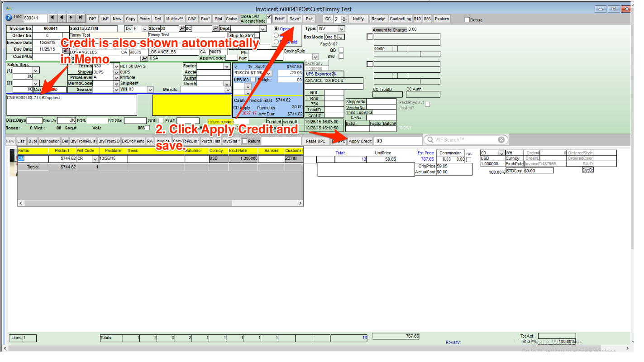Click the Notify button
This screenshot has width=644, height=362.
(358, 19)
